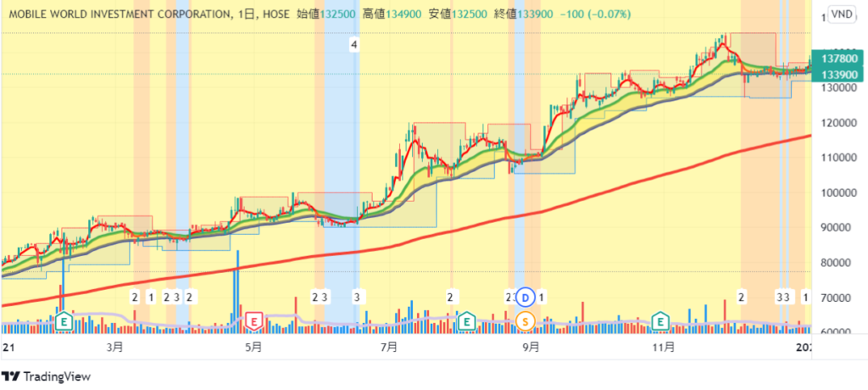Open the green earnings E marker near 11月
The image size is (868, 390).
click(x=659, y=320)
